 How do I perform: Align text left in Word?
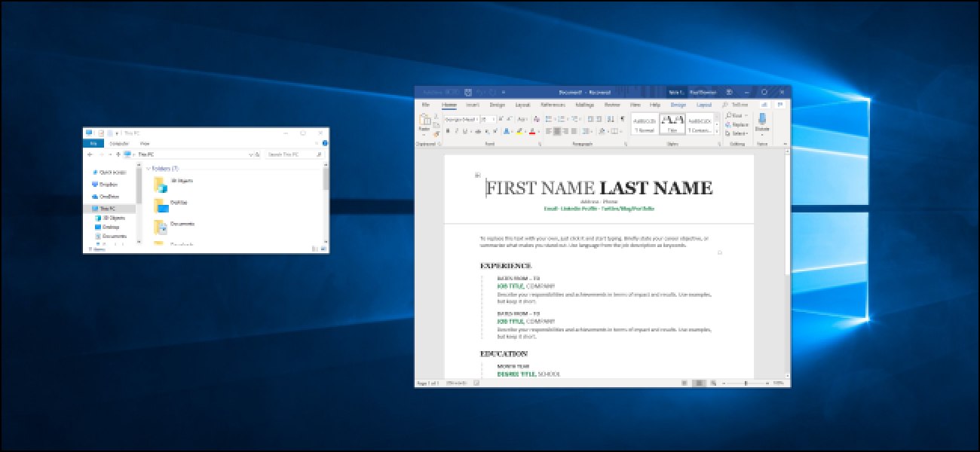point(548,131)
